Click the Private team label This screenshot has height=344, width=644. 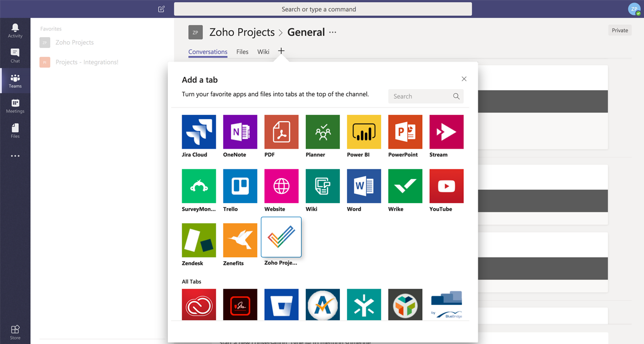pos(620,31)
